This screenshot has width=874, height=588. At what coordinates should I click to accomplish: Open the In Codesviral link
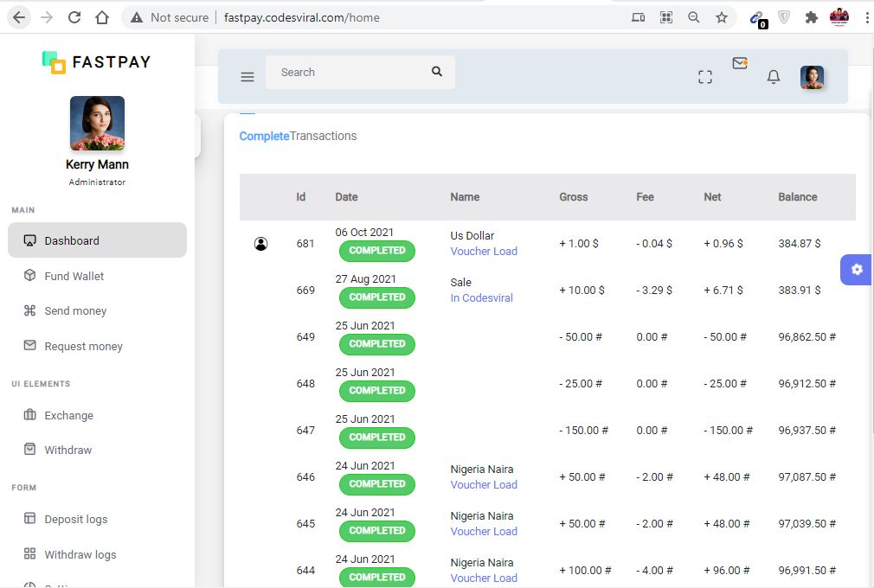pos(481,297)
